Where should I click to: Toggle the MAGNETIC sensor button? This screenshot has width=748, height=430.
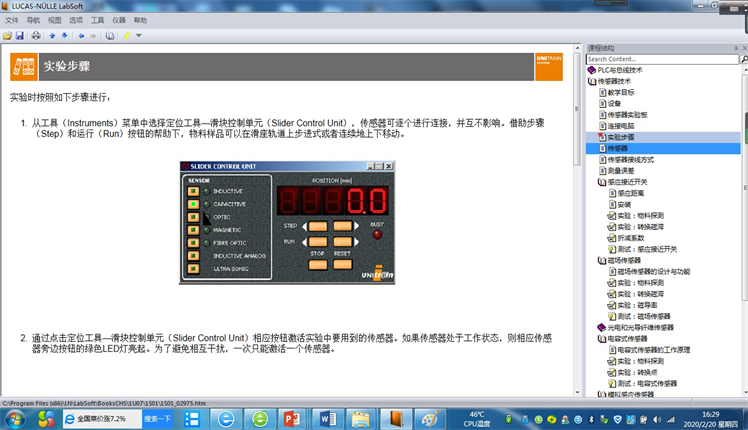click(193, 230)
